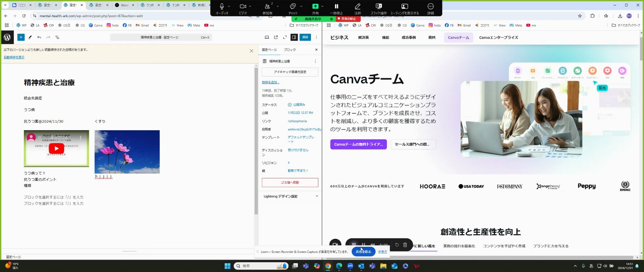Open Gmail bookmark in right browser
This screenshot has width=644, height=272.
[x=464, y=25]
